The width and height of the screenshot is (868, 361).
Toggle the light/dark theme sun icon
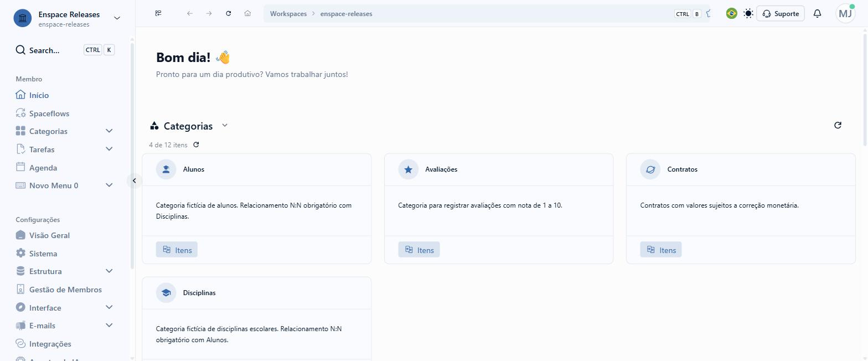pyautogui.click(x=748, y=13)
